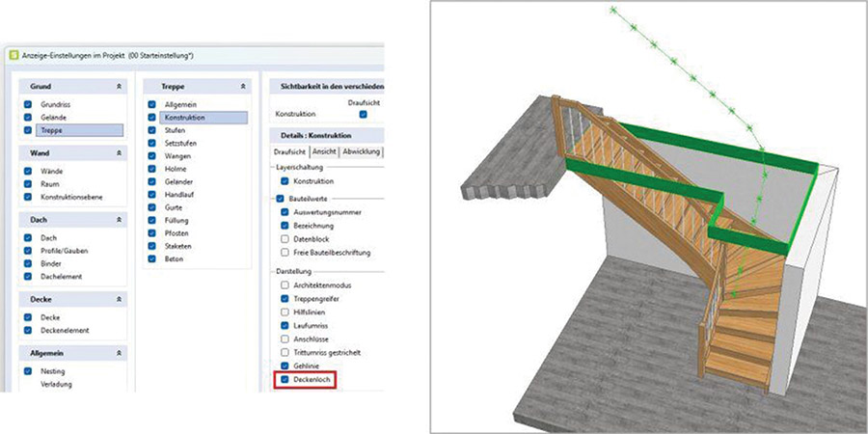Uncheck the Treppengreifer checkbox
Viewport: 868px width, 434px height.
284,299
